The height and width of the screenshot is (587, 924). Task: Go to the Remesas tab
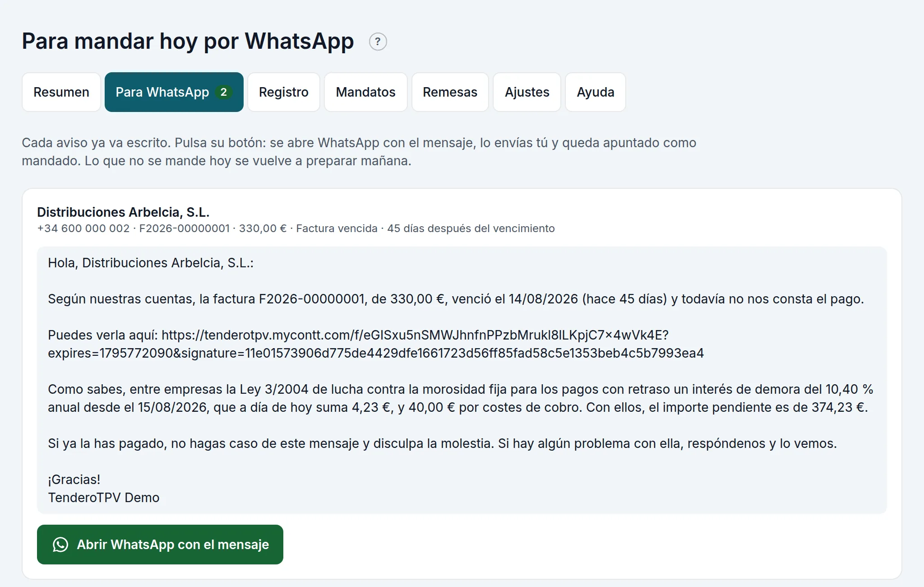click(450, 92)
